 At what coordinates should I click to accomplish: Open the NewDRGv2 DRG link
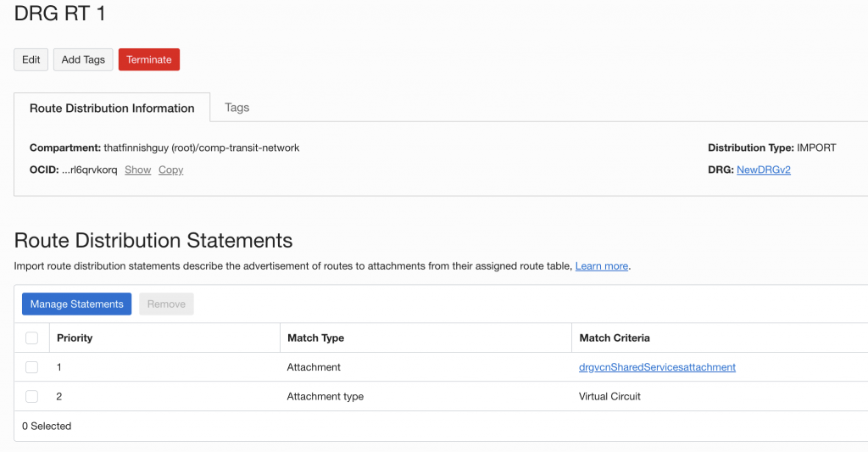[x=764, y=170]
